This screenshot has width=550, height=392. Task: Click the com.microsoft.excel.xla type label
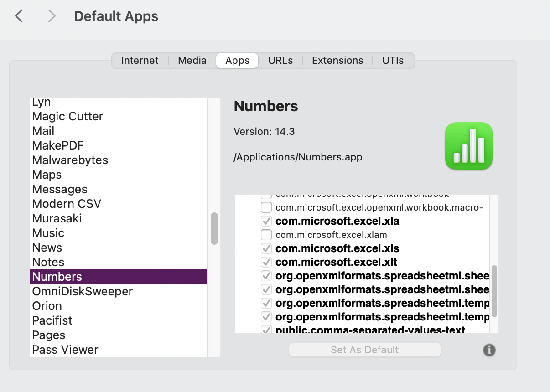coord(337,222)
